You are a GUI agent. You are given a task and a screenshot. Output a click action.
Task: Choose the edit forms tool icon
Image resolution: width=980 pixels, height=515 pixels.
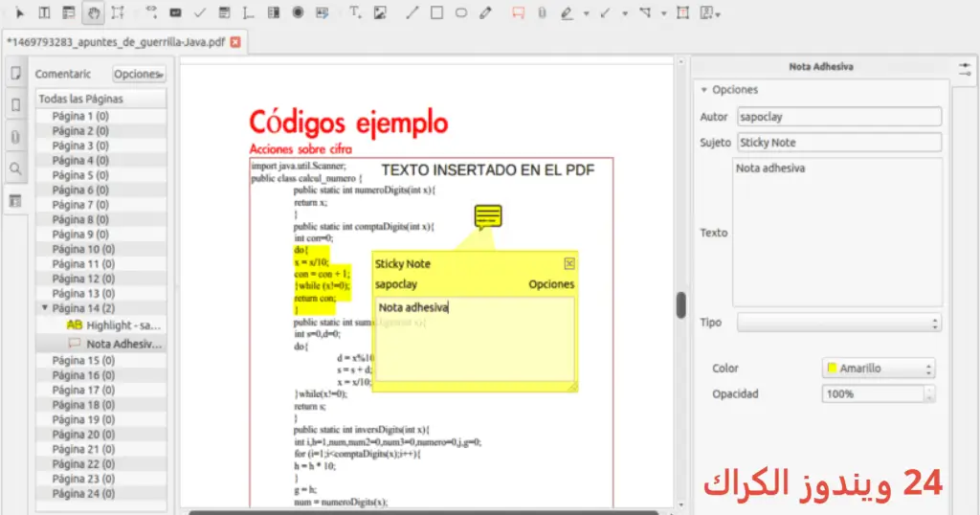tap(69, 12)
